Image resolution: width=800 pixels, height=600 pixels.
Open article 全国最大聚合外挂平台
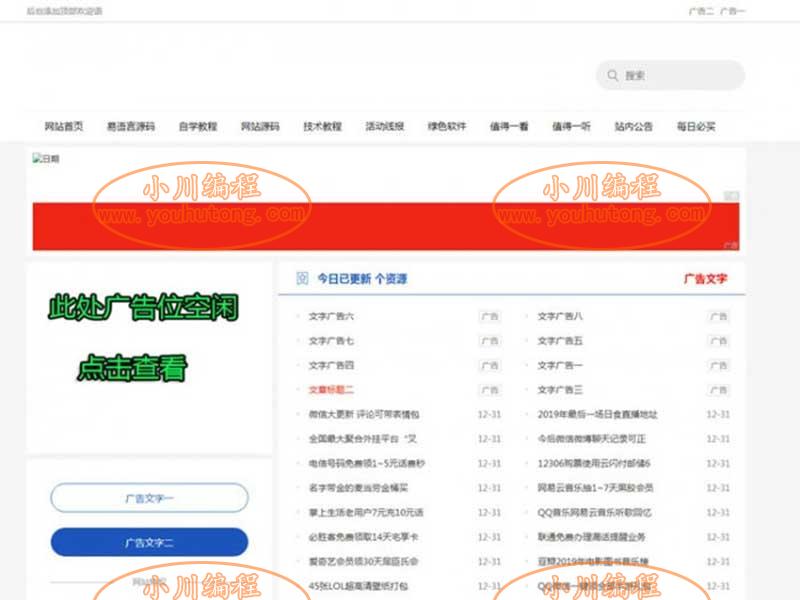click(x=362, y=439)
